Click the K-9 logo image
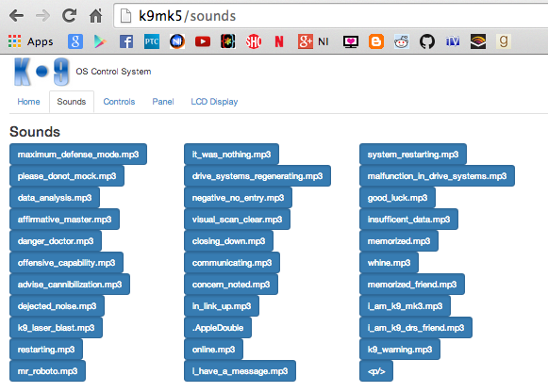 click(42, 72)
